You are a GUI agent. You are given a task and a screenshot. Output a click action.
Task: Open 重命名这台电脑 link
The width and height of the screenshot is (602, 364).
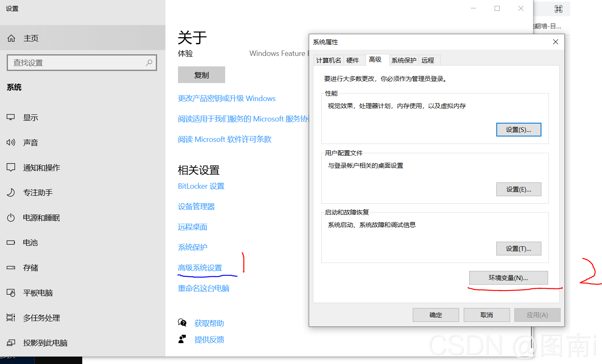tap(204, 288)
